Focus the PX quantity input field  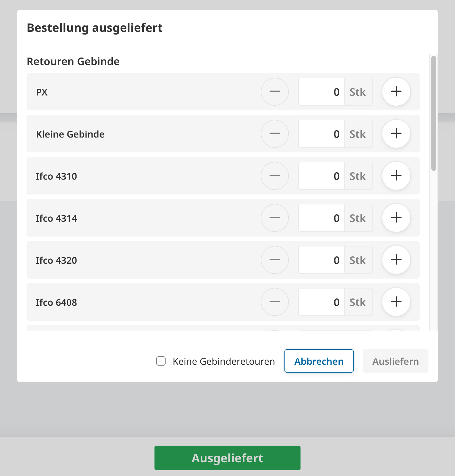tap(322, 92)
